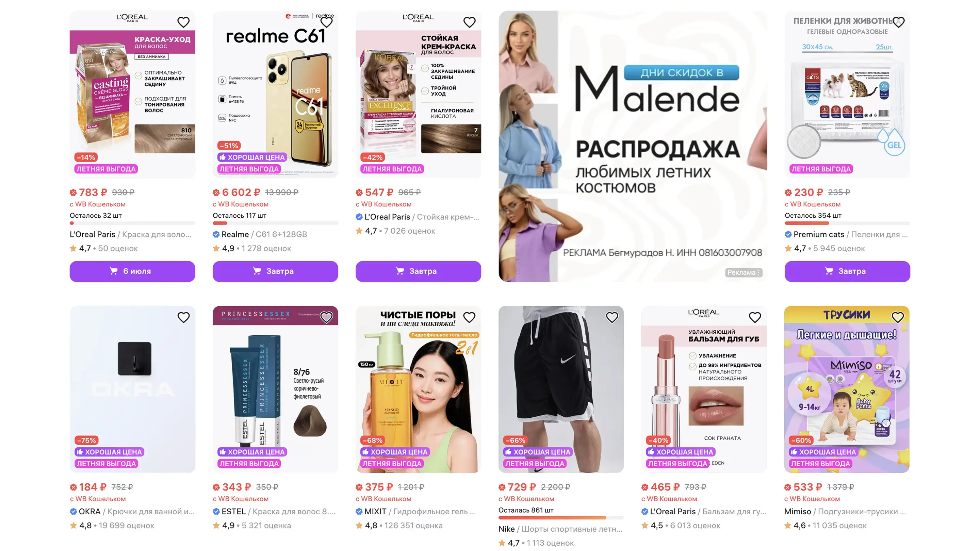Favorite the pet gel pads product

(898, 22)
